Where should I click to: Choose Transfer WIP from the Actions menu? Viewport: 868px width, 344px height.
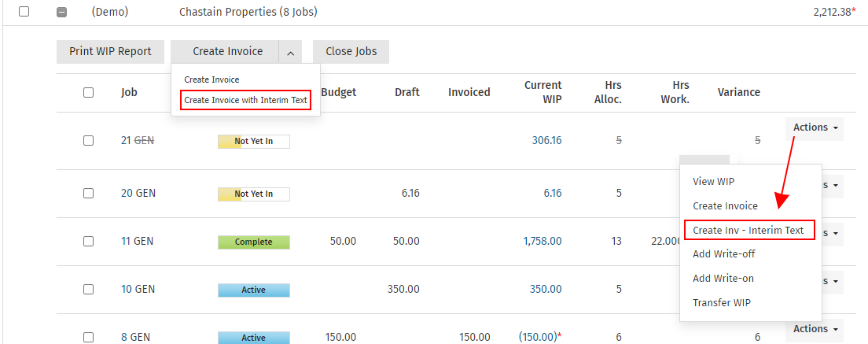point(723,302)
